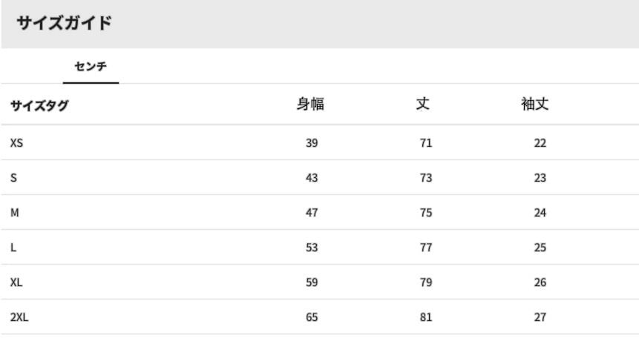Click the 丈 column header
This screenshot has height=364, width=639.
[422, 105]
